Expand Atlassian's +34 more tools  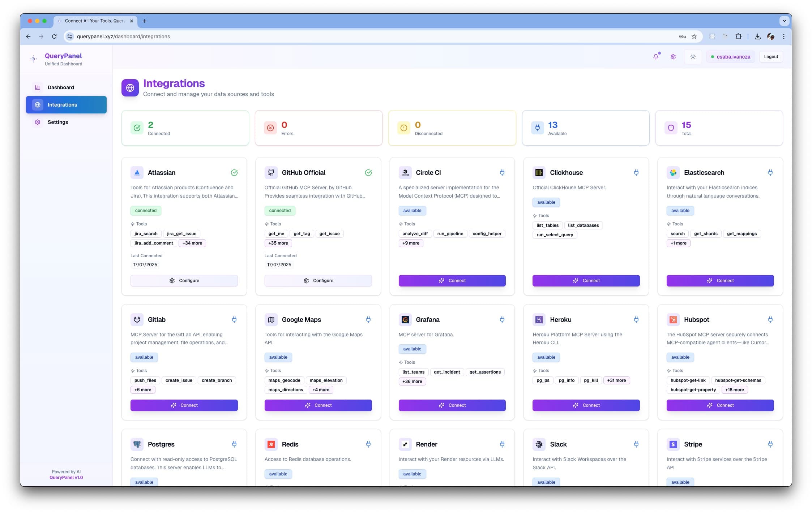(192, 243)
